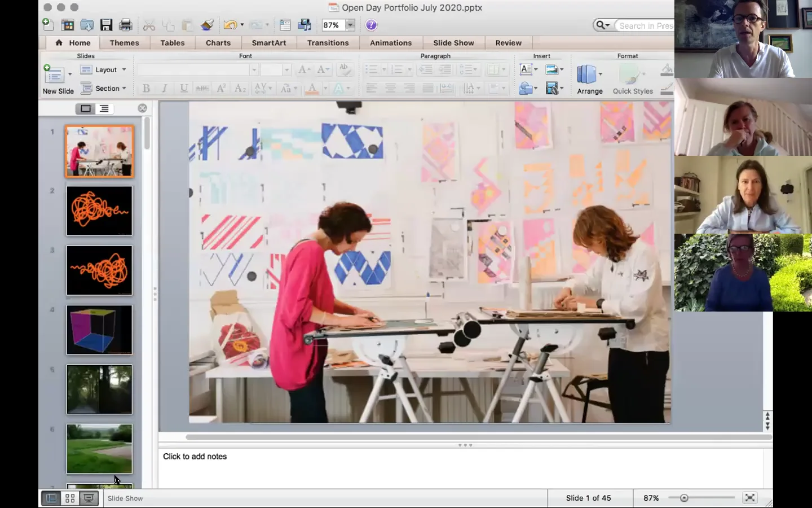Select slide 2 orange scribble thumbnail
Viewport: 812px width, 508px height.
point(99,211)
